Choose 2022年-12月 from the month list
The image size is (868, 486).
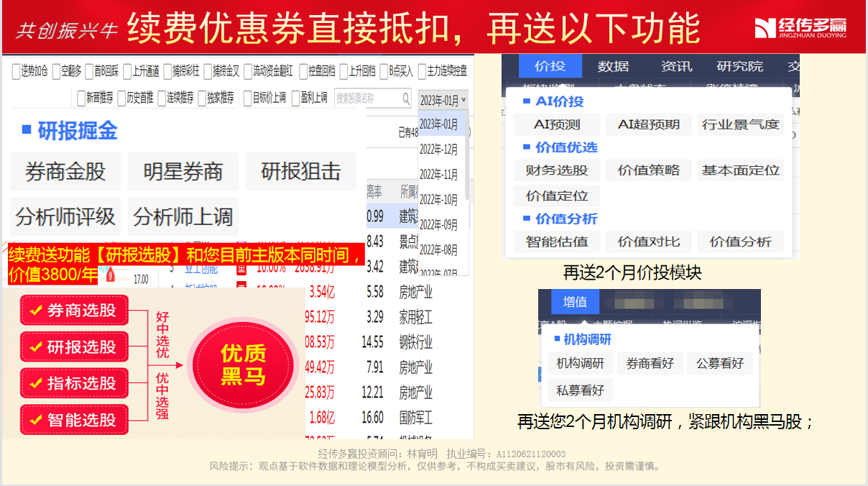pyautogui.click(x=440, y=150)
